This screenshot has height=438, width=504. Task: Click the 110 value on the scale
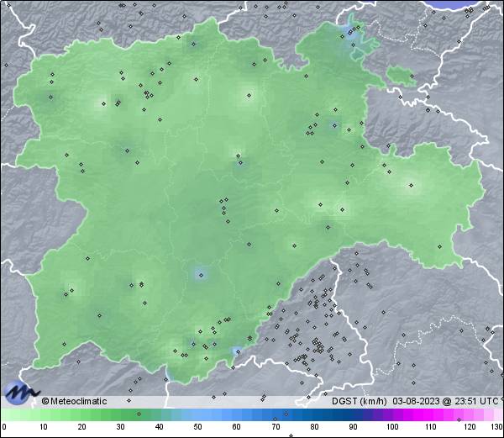click(x=431, y=427)
